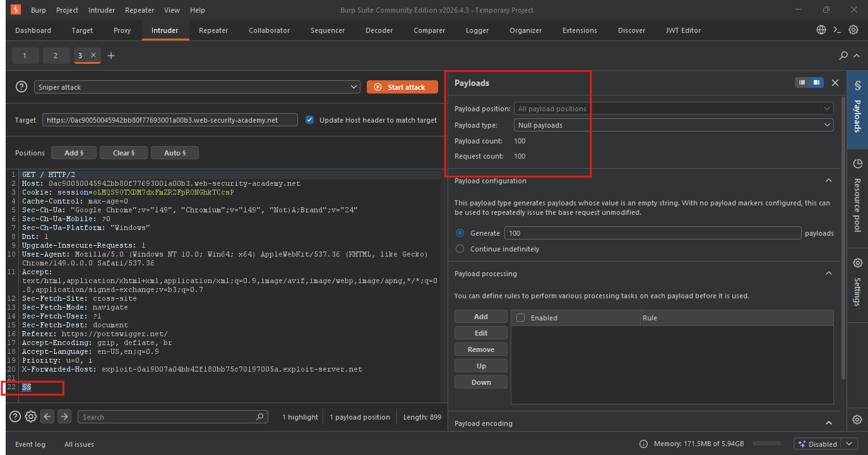Go to previous search match arrow
The height and width of the screenshot is (455, 868).
click(47, 416)
